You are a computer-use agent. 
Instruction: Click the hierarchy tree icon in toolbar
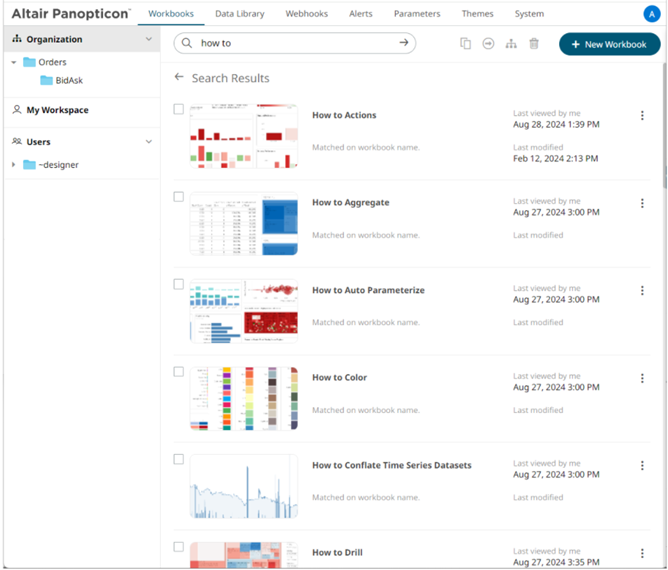point(511,44)
